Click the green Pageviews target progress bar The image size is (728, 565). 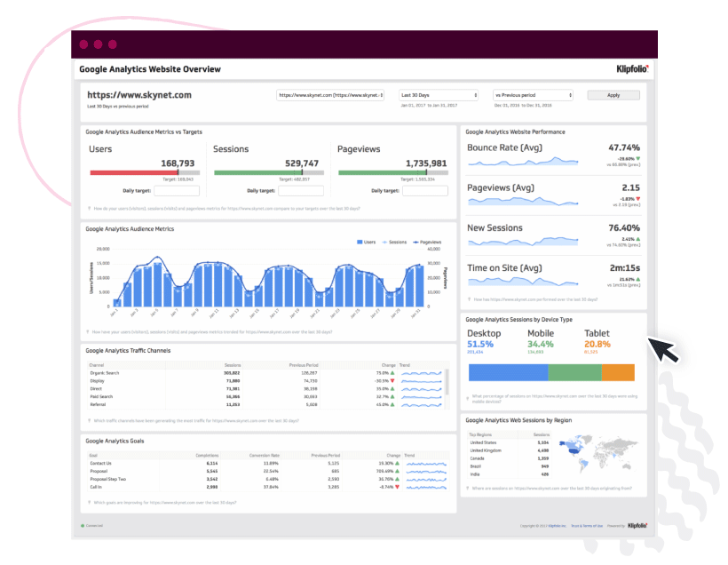pyautogui.click(x=383, y=173)
